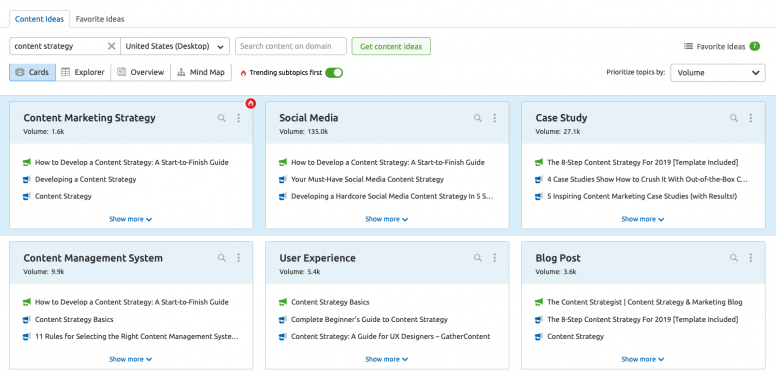Click search icon on Social Media card
776x379 pixels.
point(478,118)
